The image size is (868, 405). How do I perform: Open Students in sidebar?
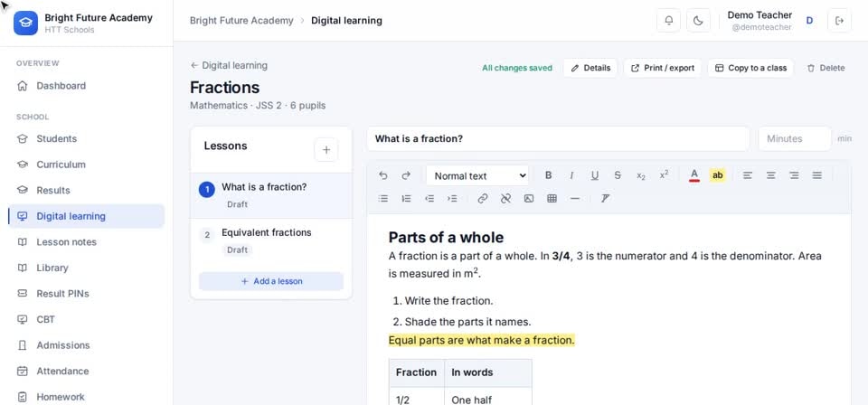coord(87,138)
